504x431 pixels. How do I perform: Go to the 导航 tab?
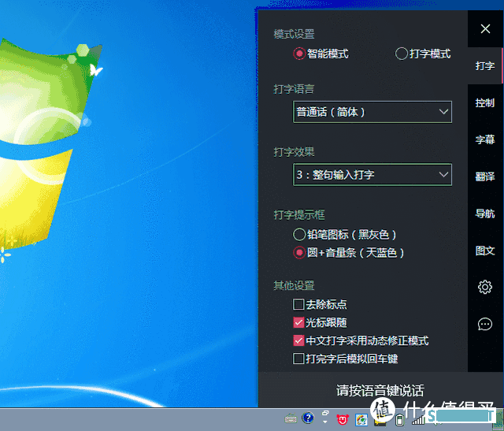point(485,214)
